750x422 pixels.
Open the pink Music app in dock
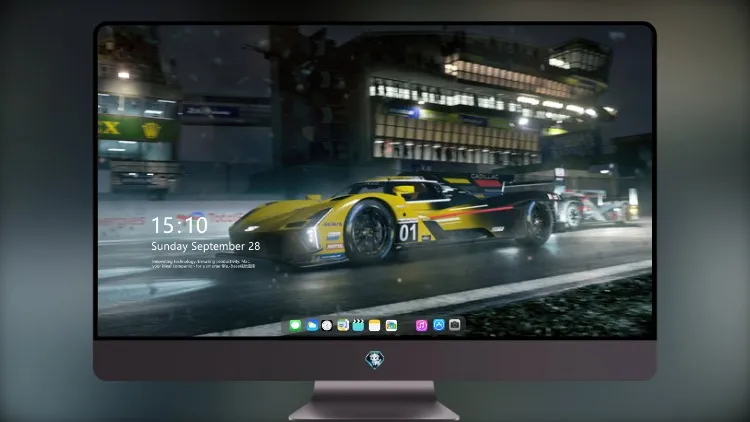pyautogui.click(x=421, y=325)
